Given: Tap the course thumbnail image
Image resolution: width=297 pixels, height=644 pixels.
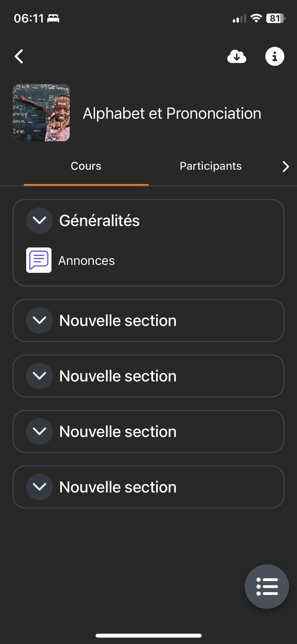Looking at the screenshot, I should pos(41,113).
